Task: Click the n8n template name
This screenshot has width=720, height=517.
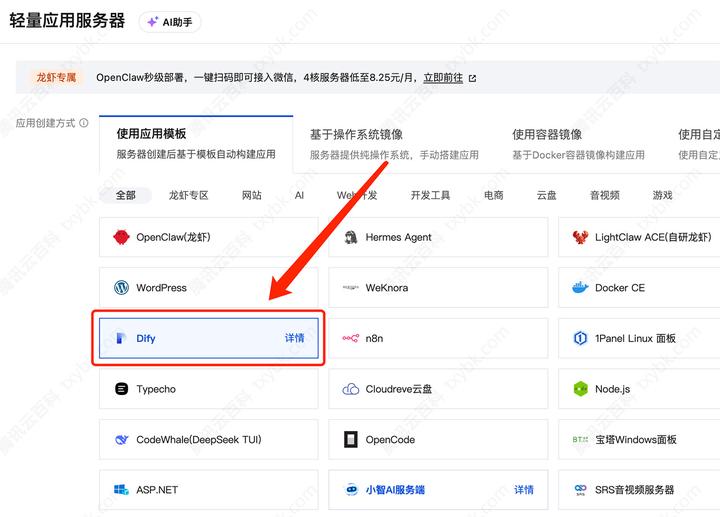Action: [x=374, y=338]
